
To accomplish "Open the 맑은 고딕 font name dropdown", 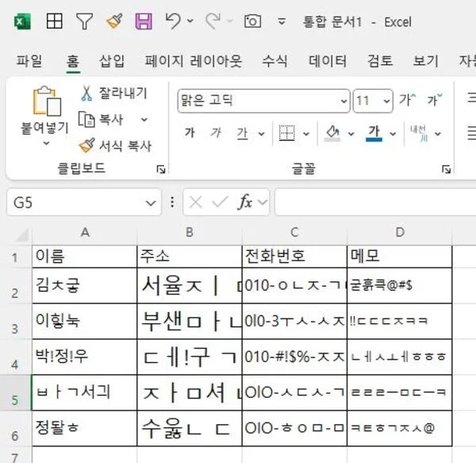I will (x=344, y=101).
